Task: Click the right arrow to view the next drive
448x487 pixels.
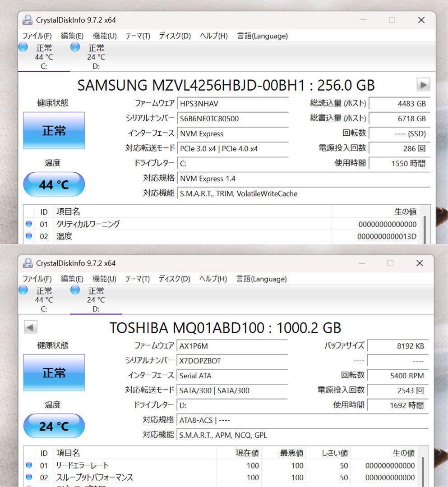Action: pos(423,85)
